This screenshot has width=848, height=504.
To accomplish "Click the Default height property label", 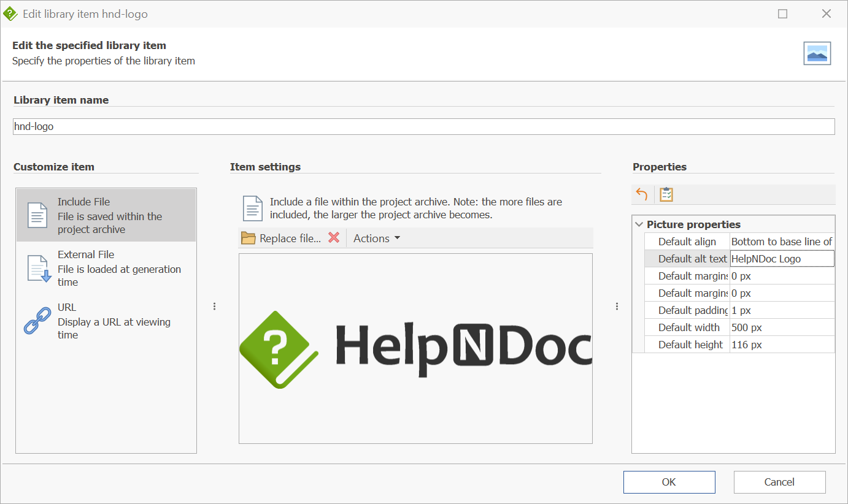I will [691, 345].
